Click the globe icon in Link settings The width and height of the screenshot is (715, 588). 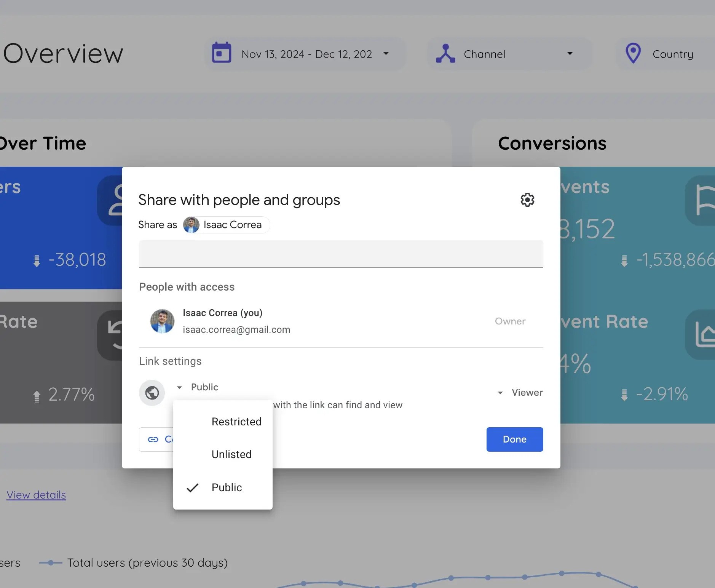[x=152, y=392]
